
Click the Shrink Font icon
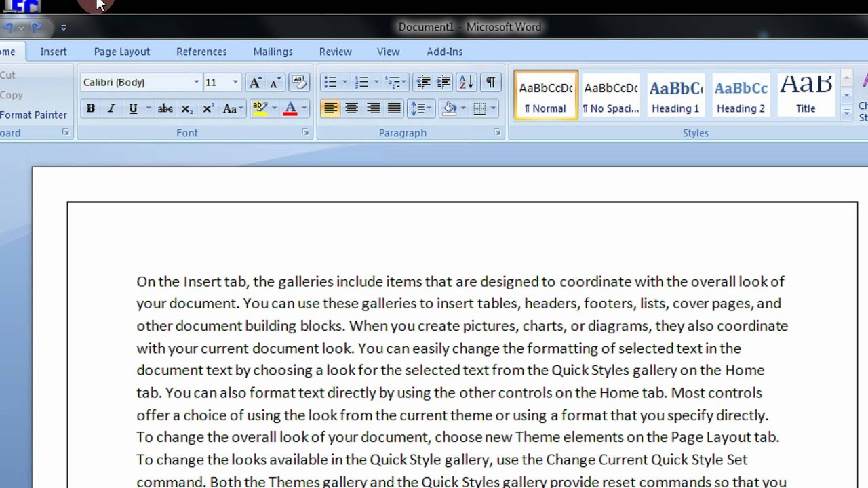[x=275, y=83]
